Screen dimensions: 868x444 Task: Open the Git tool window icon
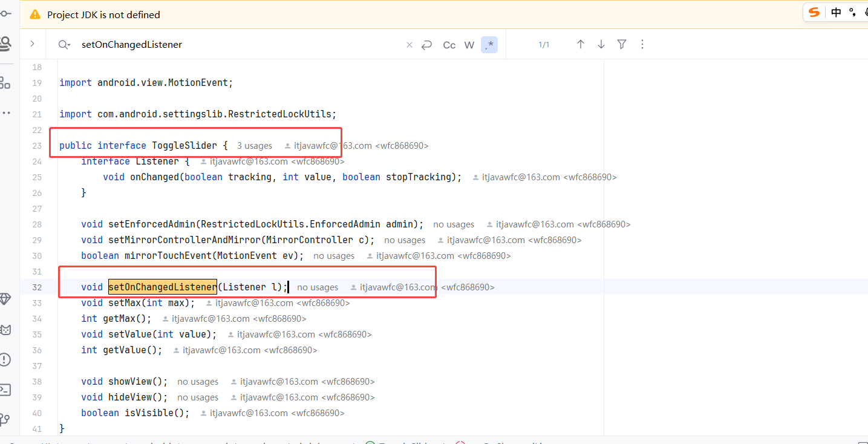coord(5,419)
